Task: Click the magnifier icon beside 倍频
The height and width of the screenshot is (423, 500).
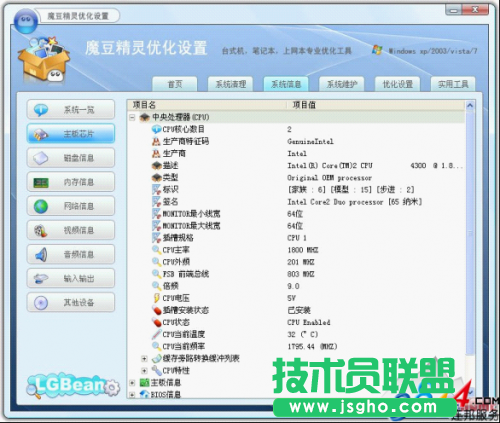Action: click(x=156, y=286)
